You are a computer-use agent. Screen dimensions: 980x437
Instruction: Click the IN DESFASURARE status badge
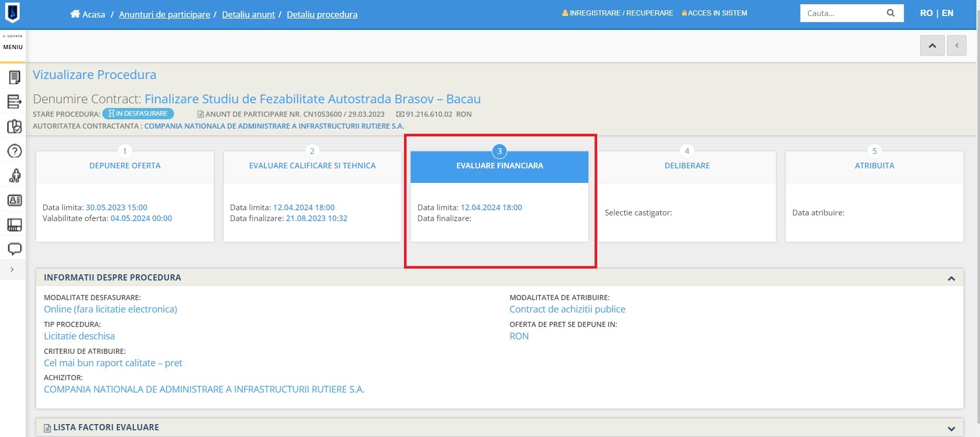138,114
